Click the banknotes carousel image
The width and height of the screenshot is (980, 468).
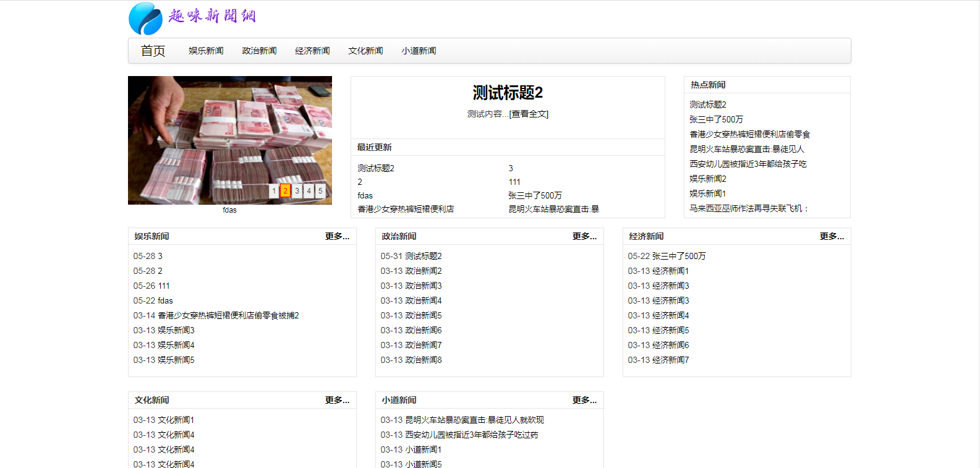pyautogui.click(x=230, y=140)
